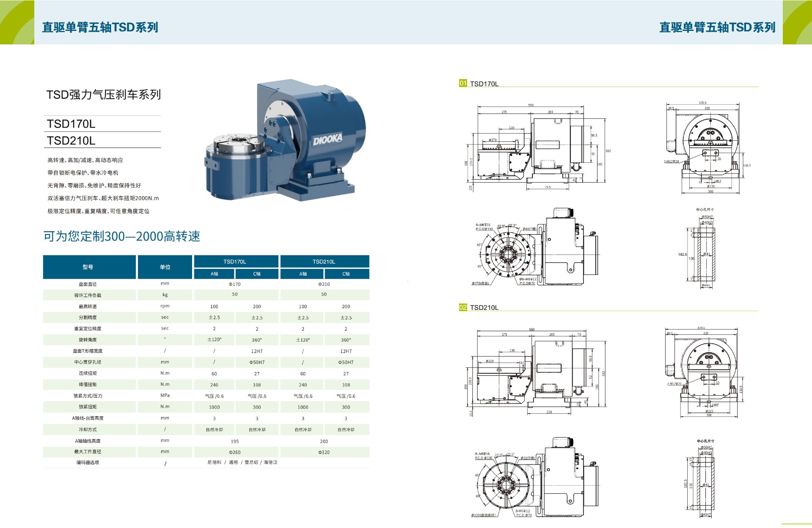The height and width of the screenshot is (528, 812).
Task: Select the 重复定位精度 row label
Action: 88,329
